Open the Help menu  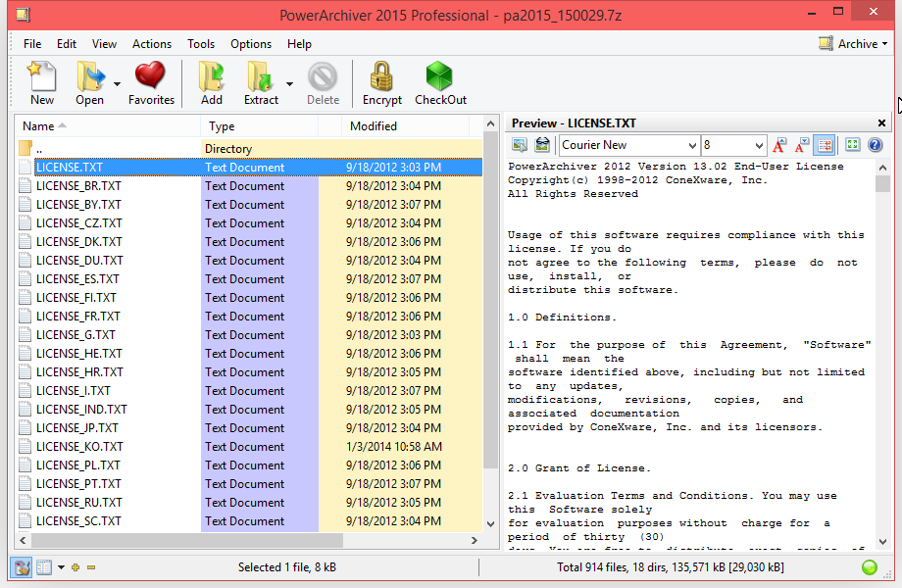299,44
